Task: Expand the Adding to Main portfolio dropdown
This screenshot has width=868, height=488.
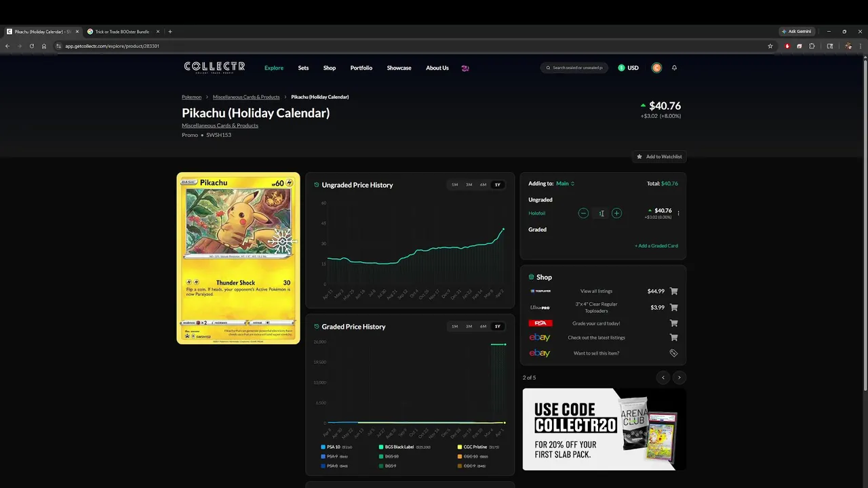Action: (x=565, y=184)
